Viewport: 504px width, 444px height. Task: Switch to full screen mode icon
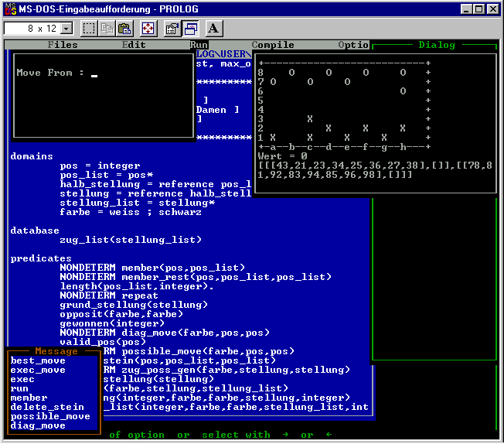pyautogui.click(x=148, y=29)
